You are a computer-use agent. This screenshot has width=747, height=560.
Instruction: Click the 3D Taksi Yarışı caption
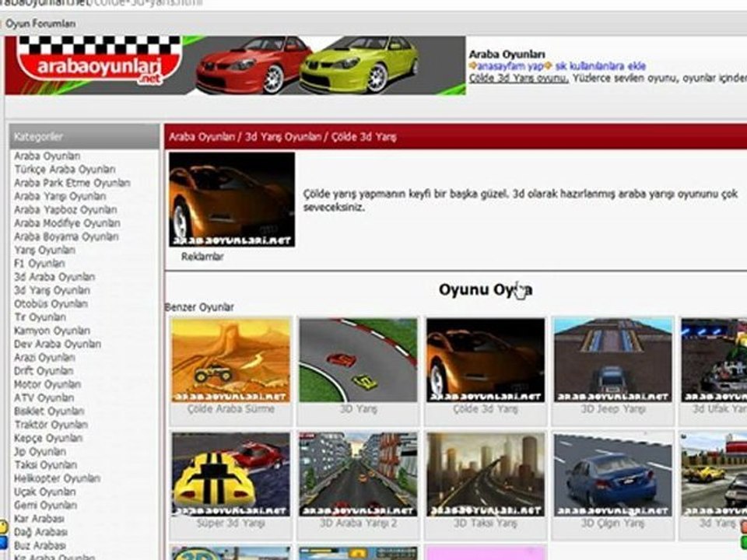[486, 523]
